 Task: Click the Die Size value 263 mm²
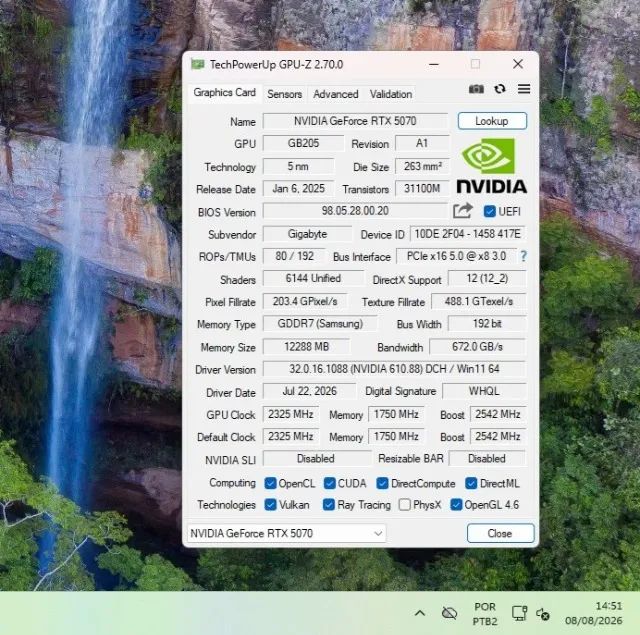pyautogui.click(x=422, y=166)
